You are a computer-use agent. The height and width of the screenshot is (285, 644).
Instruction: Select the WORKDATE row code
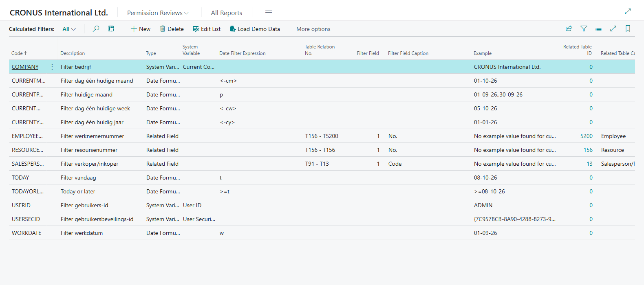click(x=26, y=233)
